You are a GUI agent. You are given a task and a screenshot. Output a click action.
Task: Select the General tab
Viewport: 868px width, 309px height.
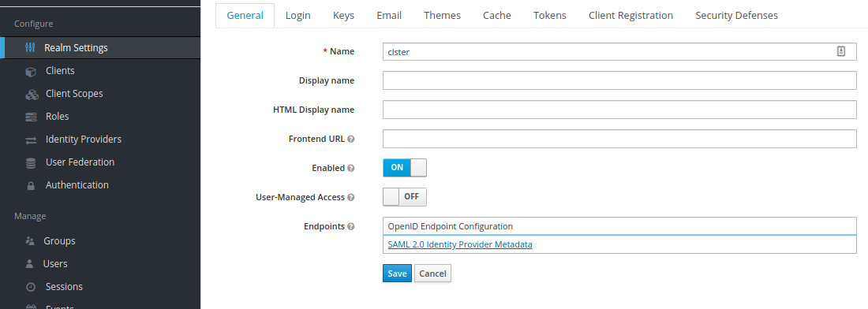245,16
